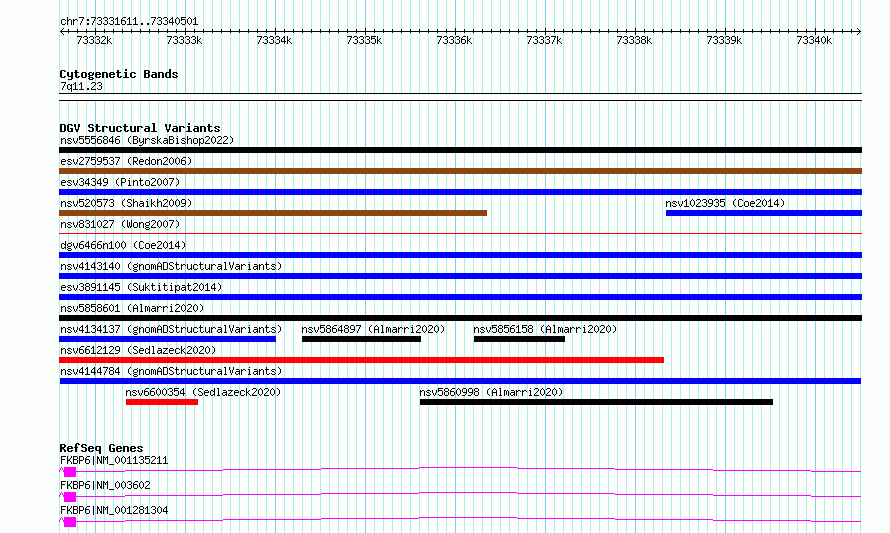Open the FKBP6|NM_001135211 transcript label
890x533 pixels.
coord(114,460)
